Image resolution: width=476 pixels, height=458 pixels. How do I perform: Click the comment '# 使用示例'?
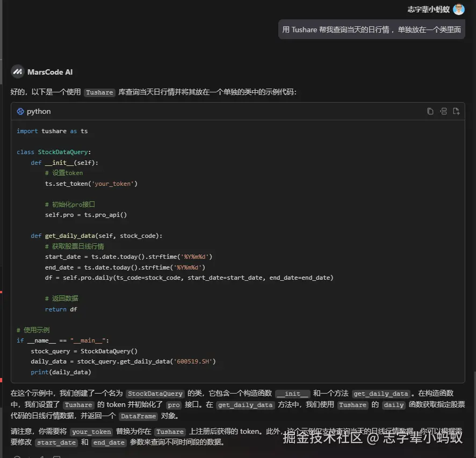point(33,330)
